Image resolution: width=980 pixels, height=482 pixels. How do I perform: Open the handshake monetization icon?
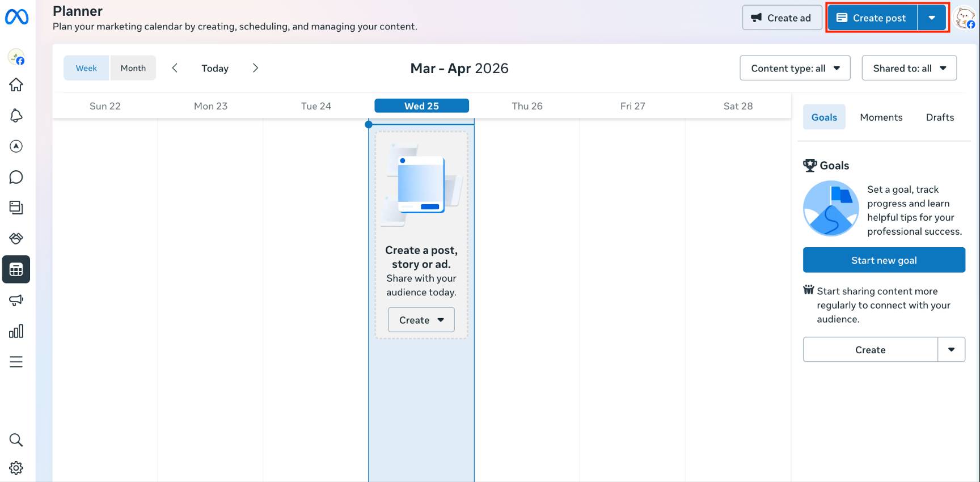(x=16, y=238)
